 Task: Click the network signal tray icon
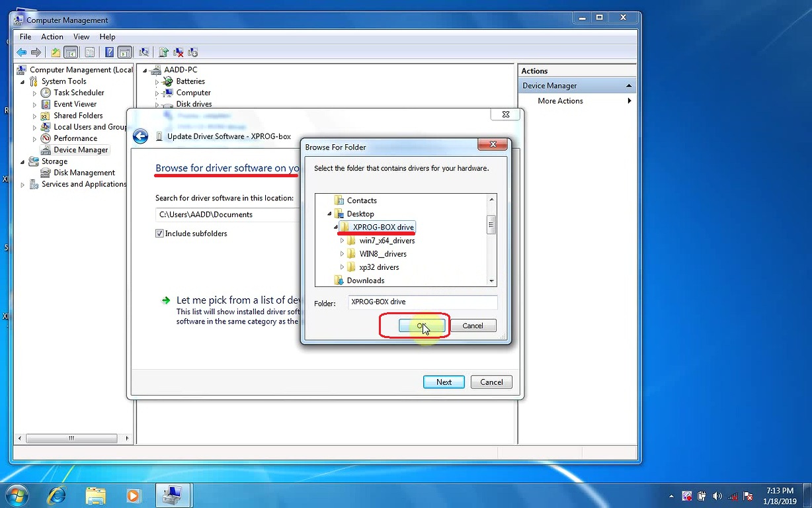733,495
